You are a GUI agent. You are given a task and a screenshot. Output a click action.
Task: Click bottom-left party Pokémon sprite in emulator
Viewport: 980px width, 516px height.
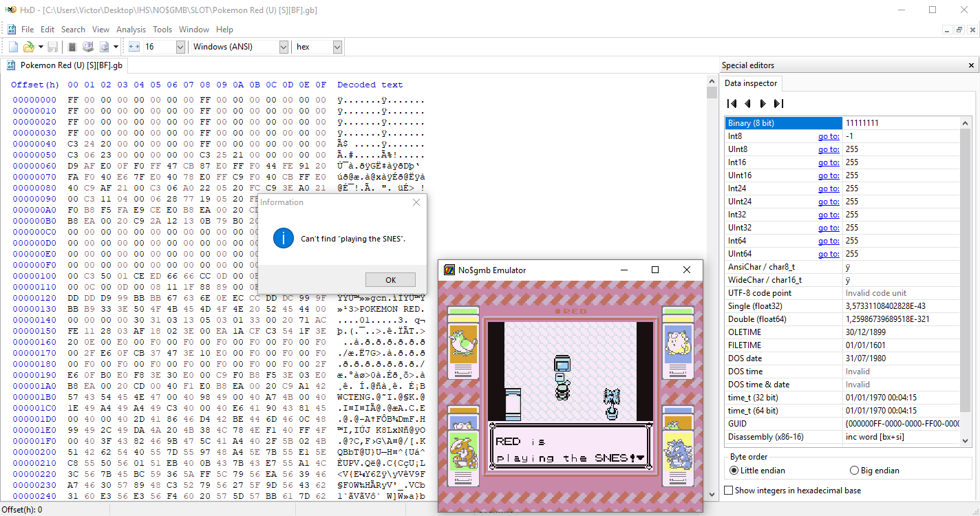coord(462,449)
